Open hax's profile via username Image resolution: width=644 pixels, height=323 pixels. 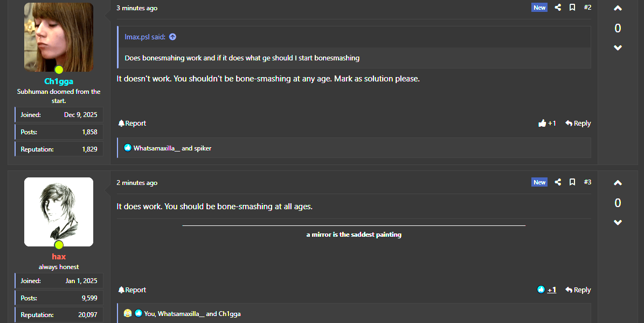[x=59, y=257]
